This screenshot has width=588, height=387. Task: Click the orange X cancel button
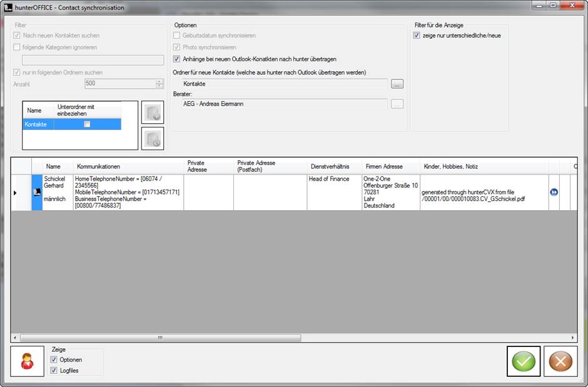pos(560,361)
